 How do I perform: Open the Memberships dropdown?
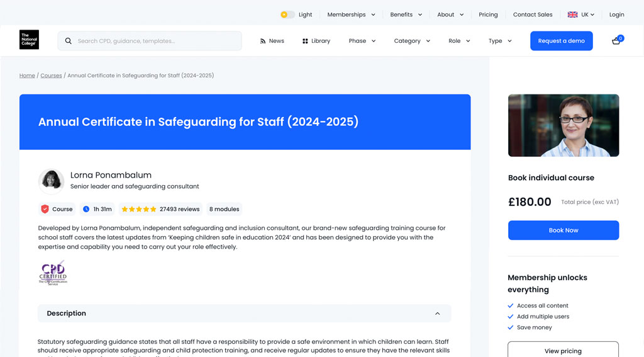351,14
